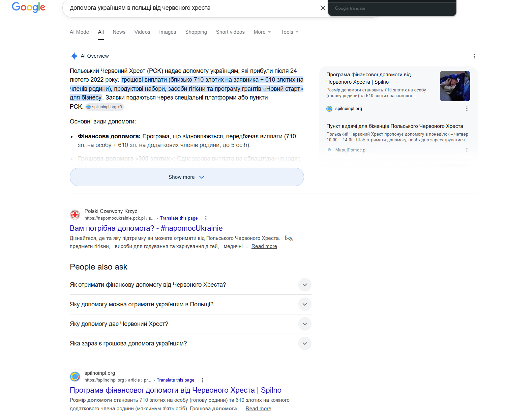Viewport: 506px width, 420px height.
Task: Open AI Overview three-dot options menu
Action: (x=474, y=56)
